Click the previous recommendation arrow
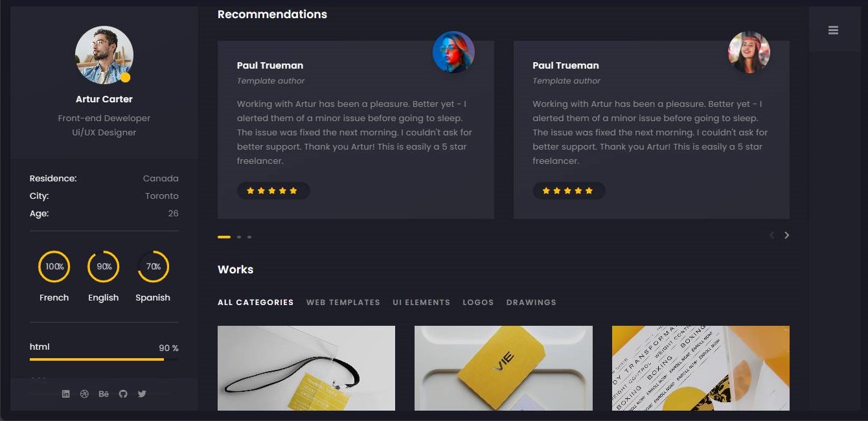Screen dimensions: 868x421 (771, 235)
